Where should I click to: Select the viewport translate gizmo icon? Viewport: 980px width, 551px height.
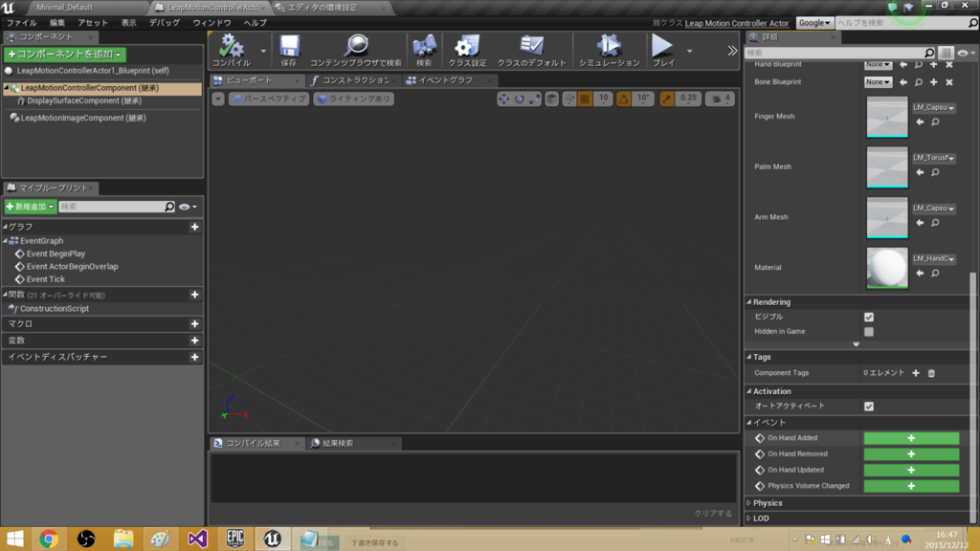click(503, 99)
